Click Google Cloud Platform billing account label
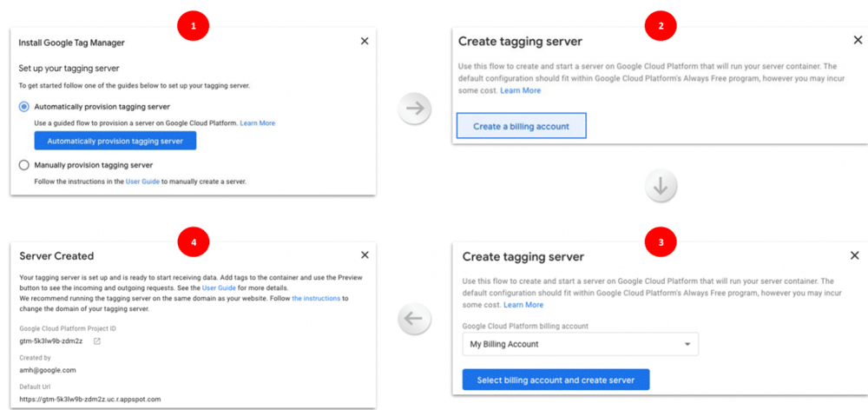This screenshot has width=868, height=410. coord(525,327)
